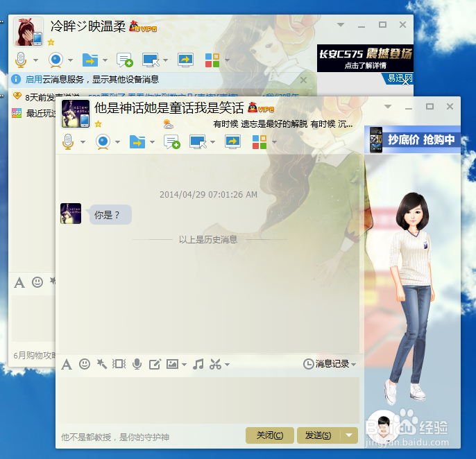
Task: Open front window title bar menu arrow
Action: coord(388,107)
